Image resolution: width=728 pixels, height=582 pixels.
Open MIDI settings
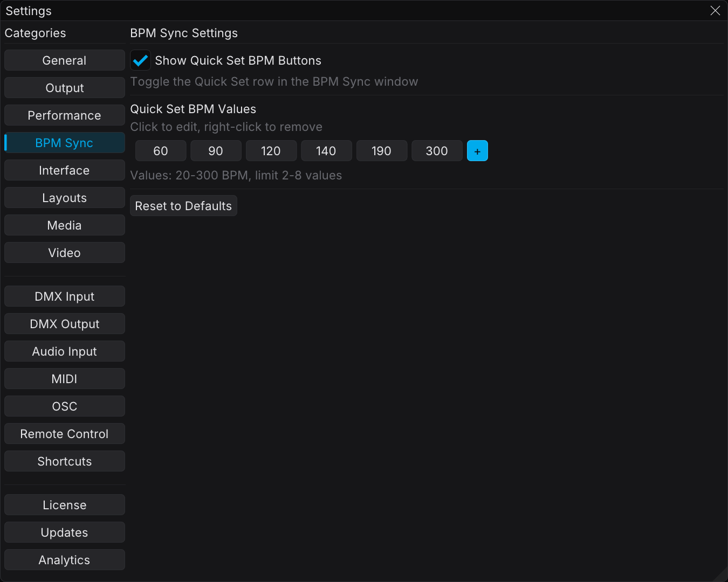click(65, 379)
